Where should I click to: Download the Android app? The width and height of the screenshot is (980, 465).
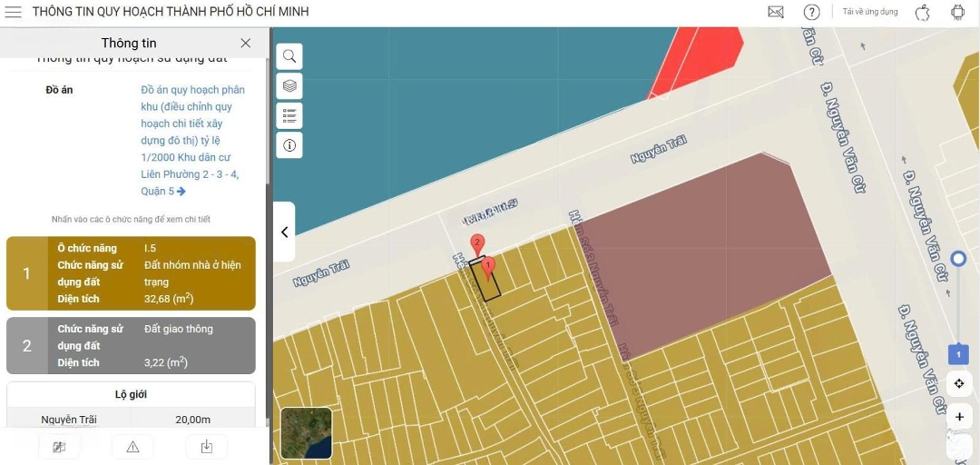(x=957, y=12)
